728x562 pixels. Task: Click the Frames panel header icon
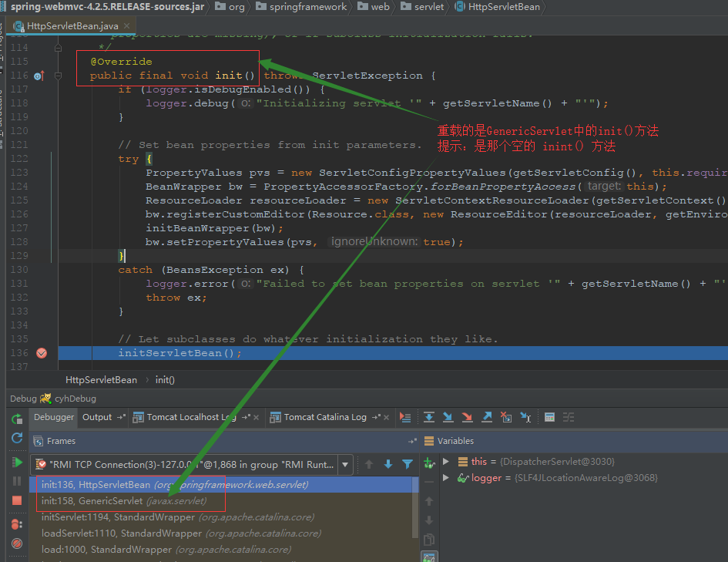point(39,441)
